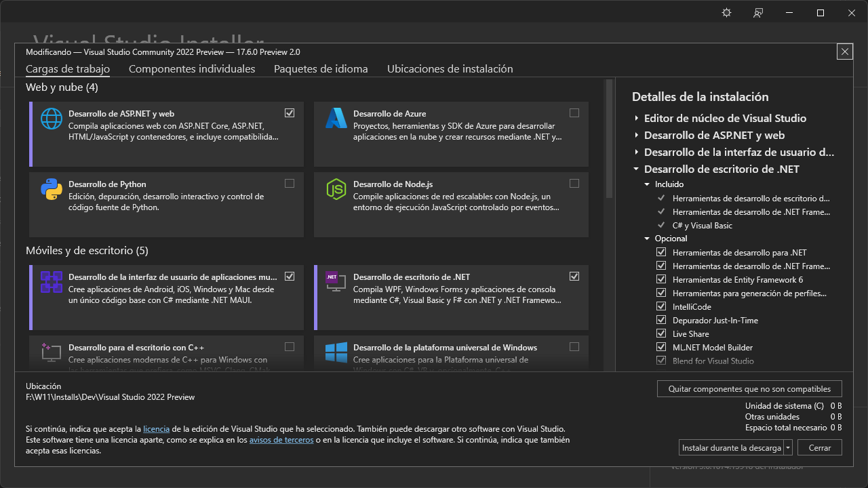Open installer theme settings sun icon
The width and height of the screenshot is (868, 488).
point(727,13)
